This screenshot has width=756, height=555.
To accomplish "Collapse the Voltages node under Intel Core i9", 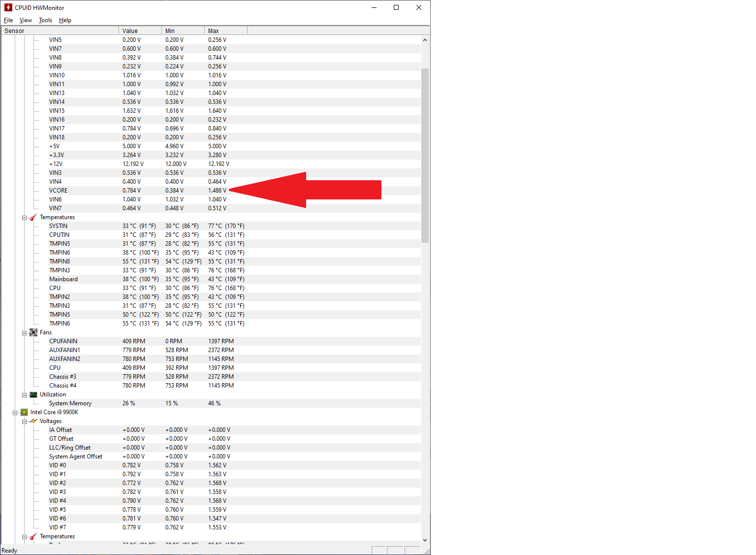I will pyautogui.click(x=24, y=422).
